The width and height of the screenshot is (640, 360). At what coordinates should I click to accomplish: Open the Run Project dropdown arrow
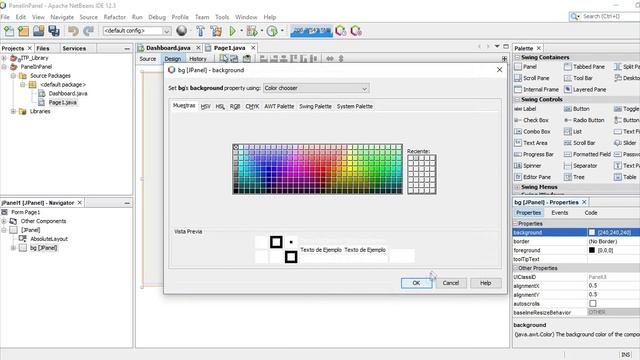[x=242, y=31]
